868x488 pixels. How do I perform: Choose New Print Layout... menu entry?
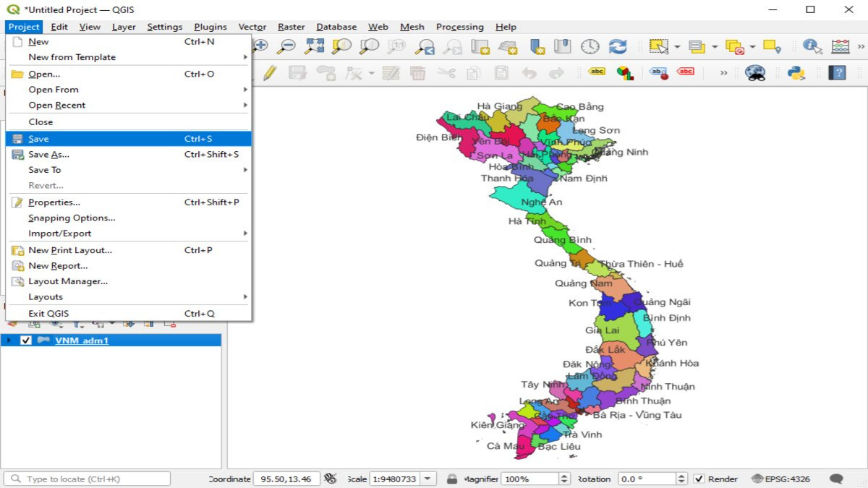point(129,250)
